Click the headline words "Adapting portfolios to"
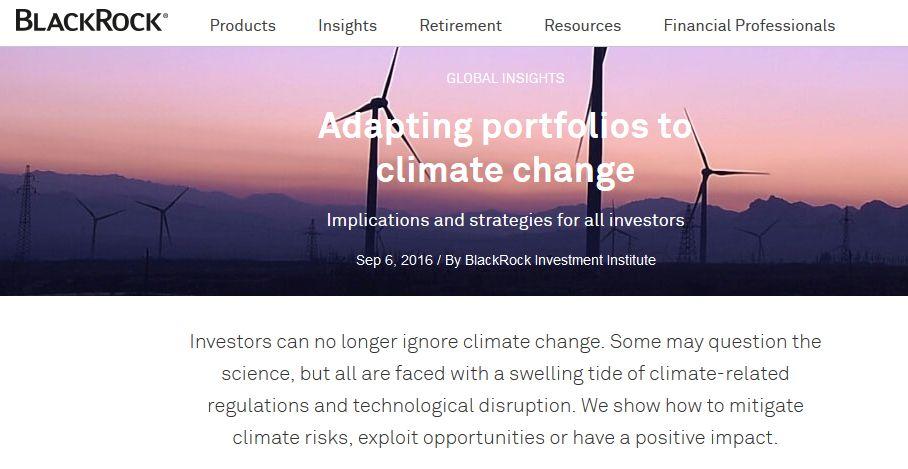908x469 pixels. pos(505,126)
